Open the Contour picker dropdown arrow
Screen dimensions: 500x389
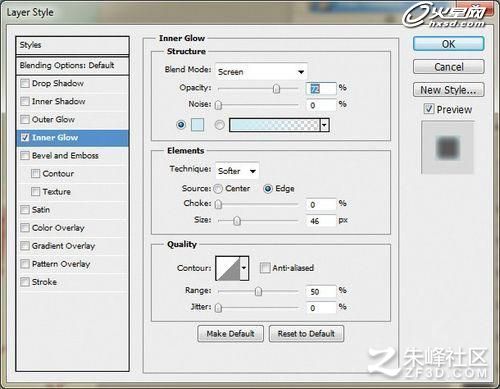pyautogui.click(x=244, y=268)
